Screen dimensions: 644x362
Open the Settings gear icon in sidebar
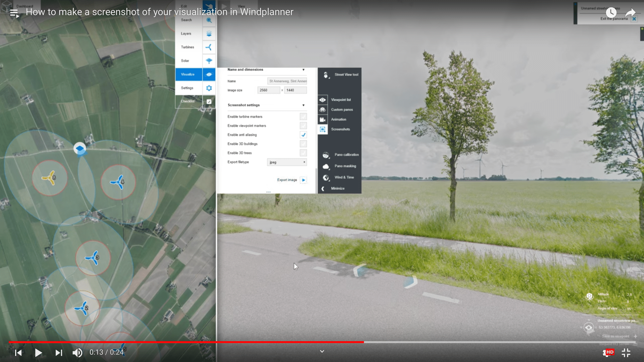pos(209,88)
